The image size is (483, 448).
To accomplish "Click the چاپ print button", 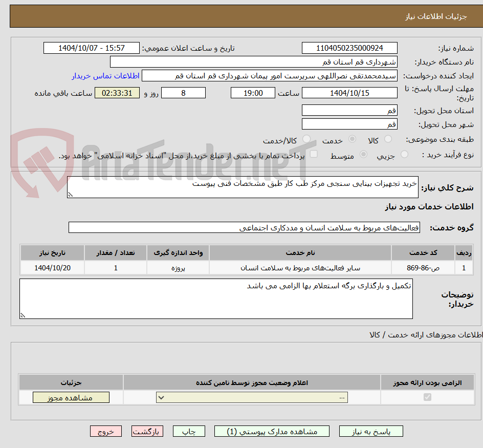I will [189, 431].
